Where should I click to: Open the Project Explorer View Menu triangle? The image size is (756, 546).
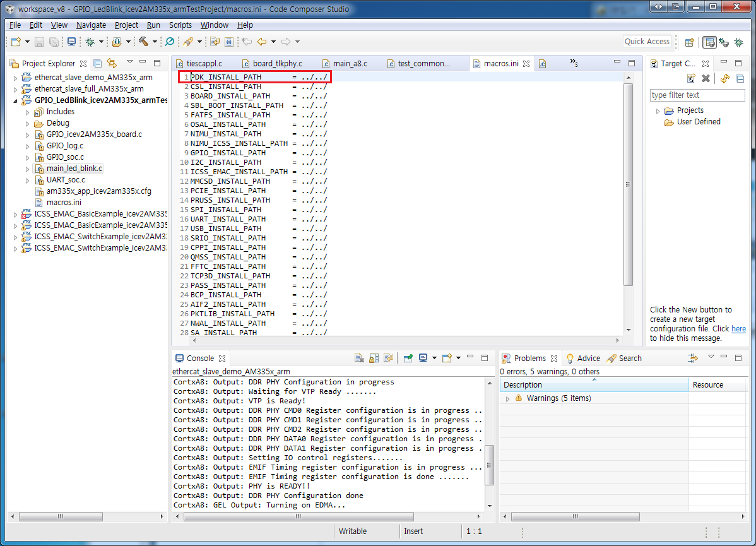point(130,62)
